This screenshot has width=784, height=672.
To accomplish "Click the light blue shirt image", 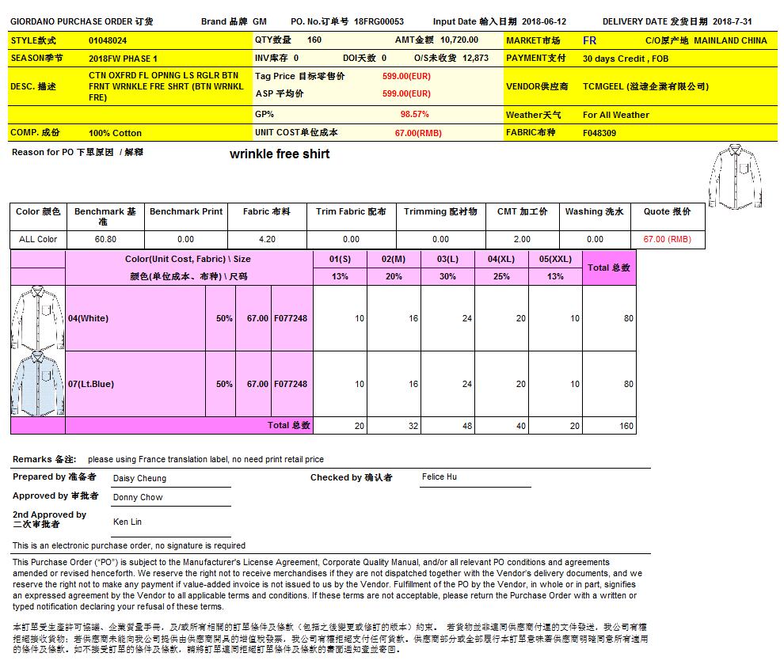I will (x=37, y=384).
